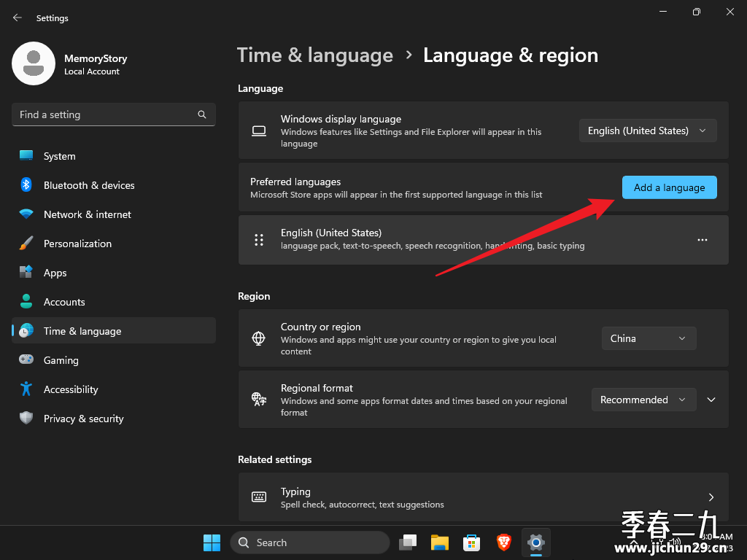Go back using the Settings back arrow
This screenshot has height=560, width=747.
(x=18, y=17)
